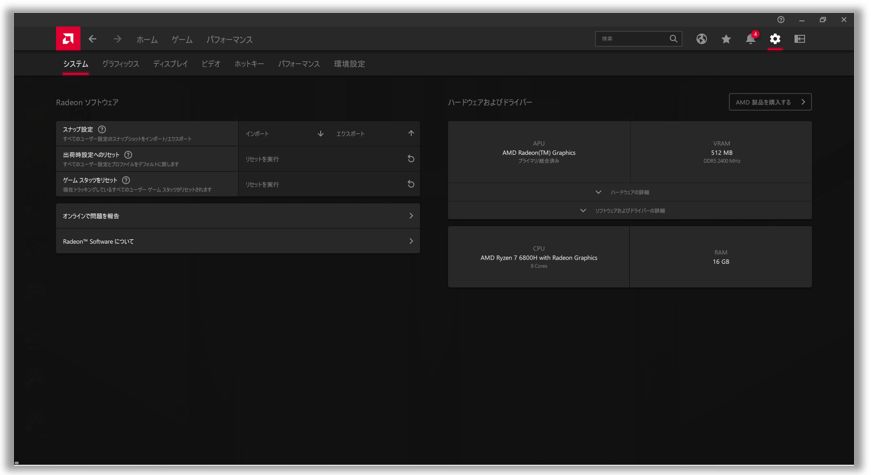Click the search magnifier icon

click(x=673, y=38)
